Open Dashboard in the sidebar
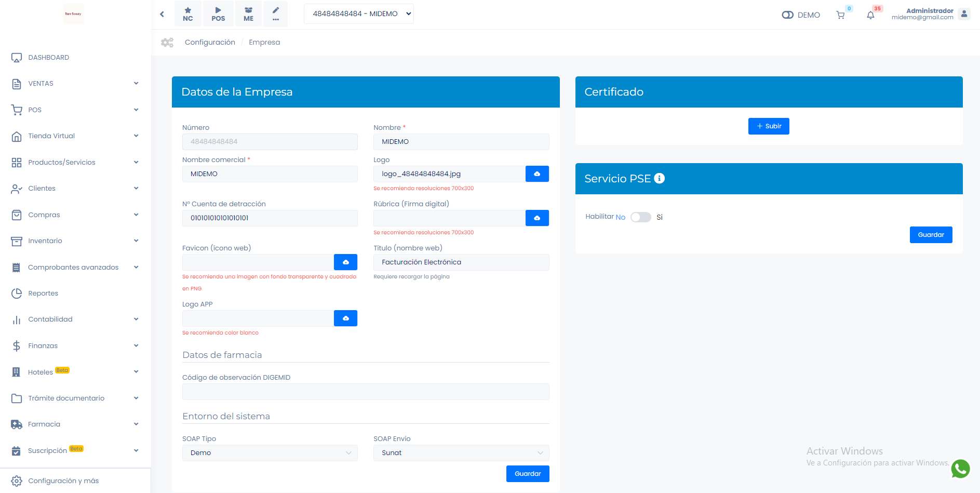The height and width of the screenshot is (493, 980). coord(48,58)
